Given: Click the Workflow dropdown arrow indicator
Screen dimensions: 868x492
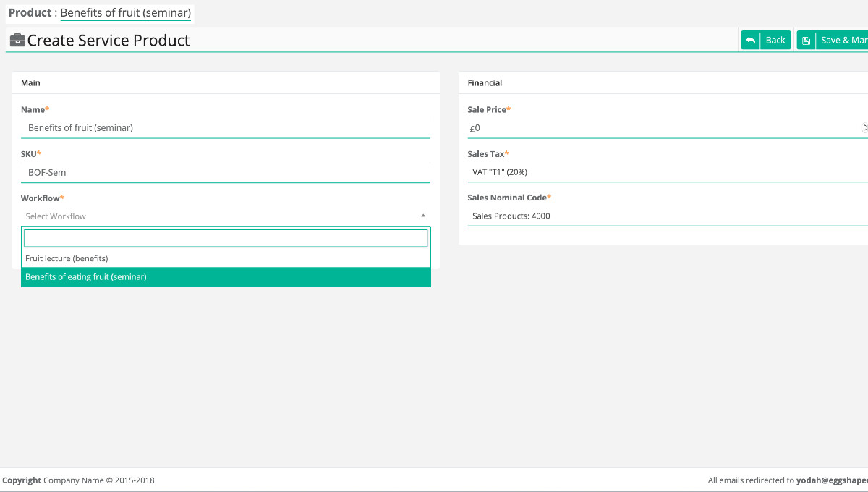Looking at the screenshot, I should coord(423,216).
